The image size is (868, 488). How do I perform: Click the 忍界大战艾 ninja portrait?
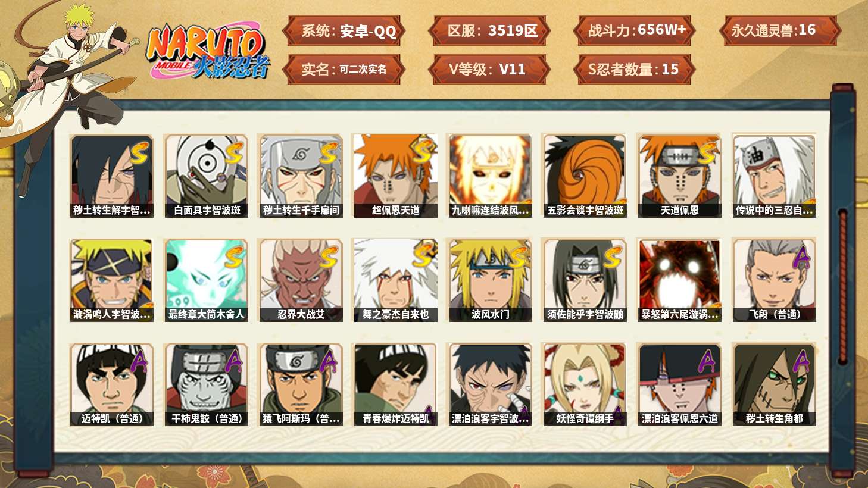click(301, 280)
